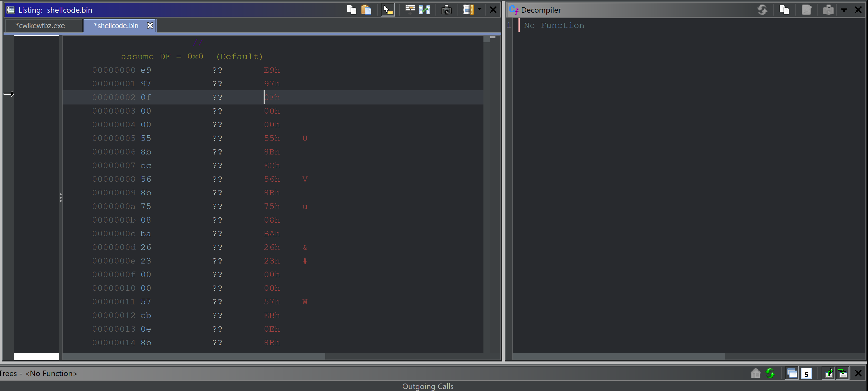Viewport: 868px width, 391px height.
Task: Open the Edit Listing Fields icon
Action: click(x=410, y=10)
